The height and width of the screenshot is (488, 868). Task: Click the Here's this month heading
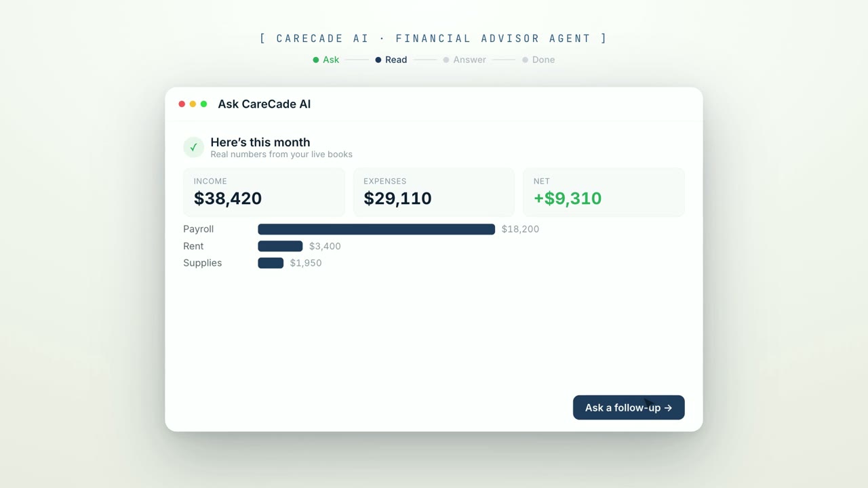click(x=260, y=142)
